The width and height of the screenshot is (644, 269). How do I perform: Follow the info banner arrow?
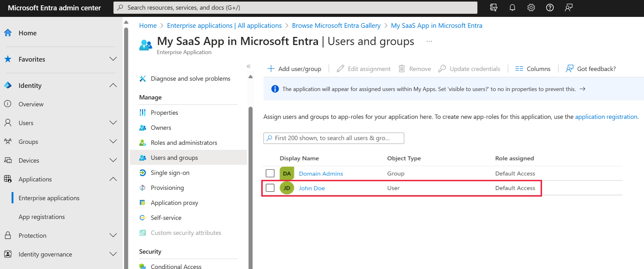(x=582, y=89)
